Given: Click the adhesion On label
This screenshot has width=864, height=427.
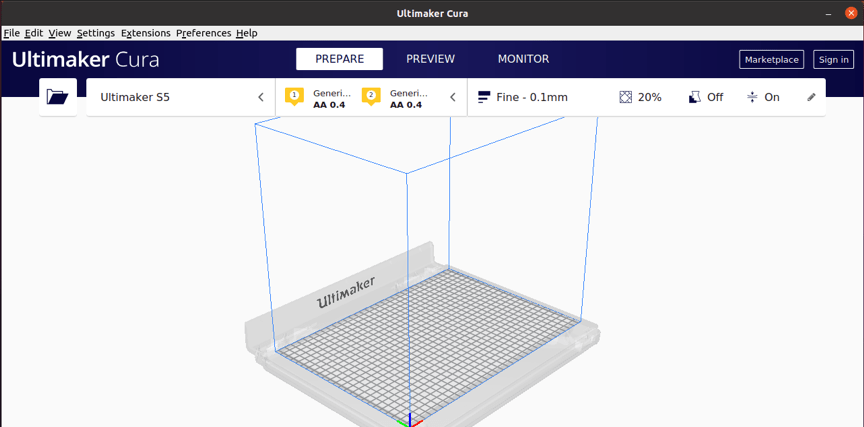Looking at the screenshot, I should coord(772,98).
